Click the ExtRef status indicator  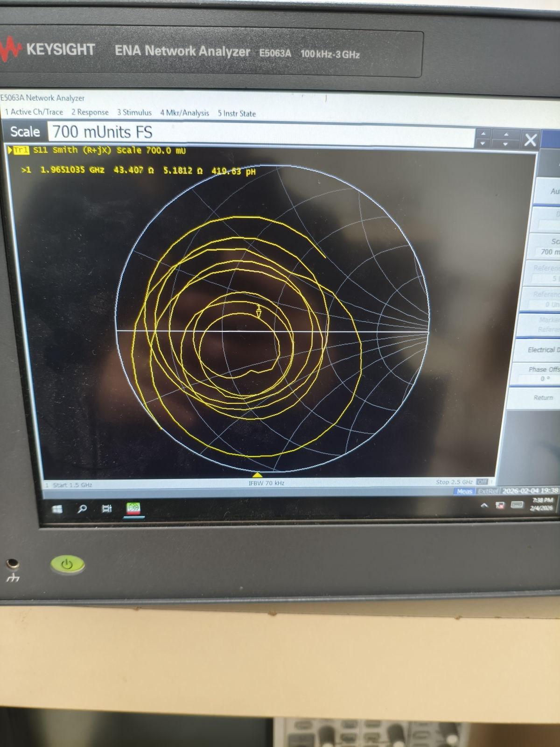pos(488,491)
